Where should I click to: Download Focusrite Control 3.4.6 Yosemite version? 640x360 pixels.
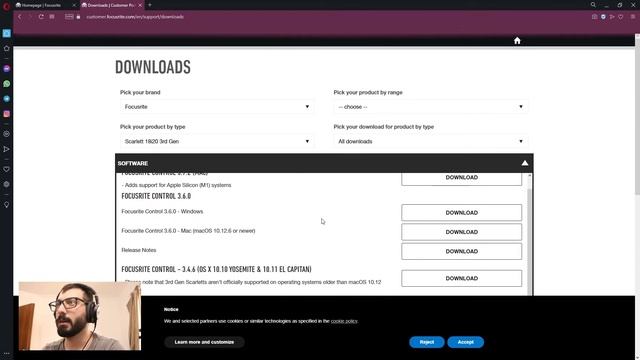pos(461,278)
